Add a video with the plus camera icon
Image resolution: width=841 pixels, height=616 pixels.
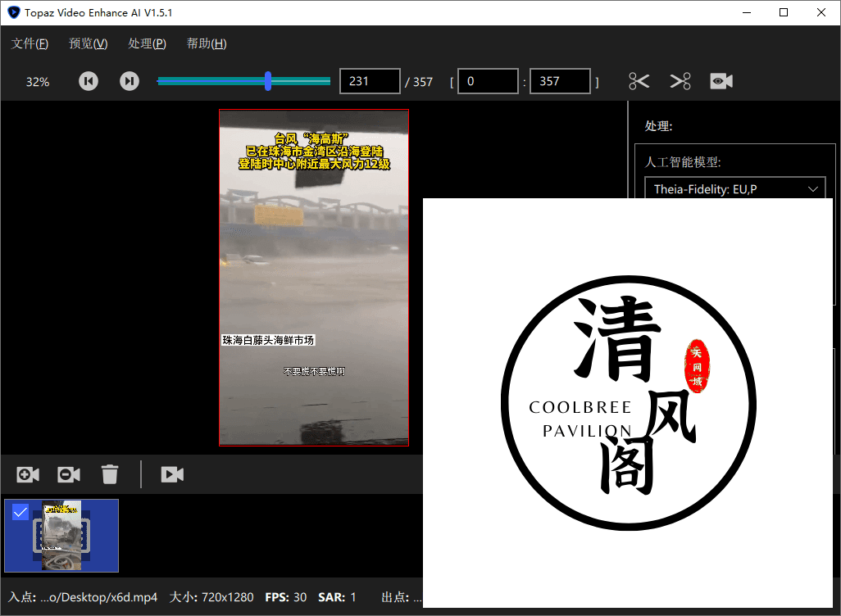click(x=28, y=474)
